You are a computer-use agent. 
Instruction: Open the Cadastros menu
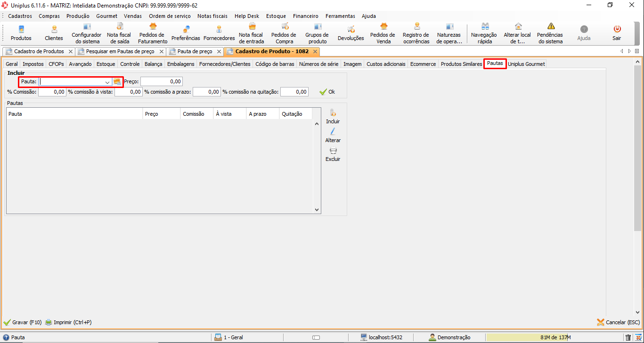[x=20, y=16]
